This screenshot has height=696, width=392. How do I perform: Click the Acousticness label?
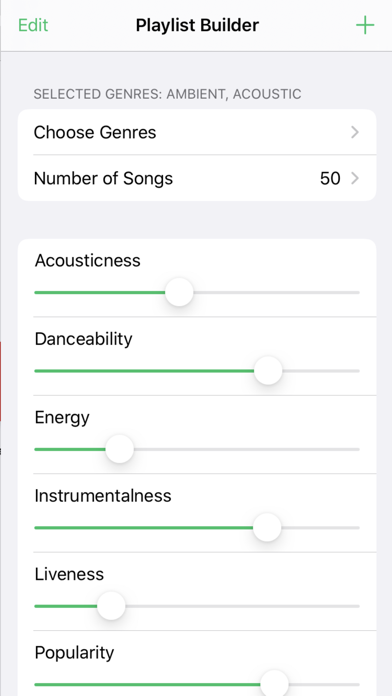pos(87,261)
